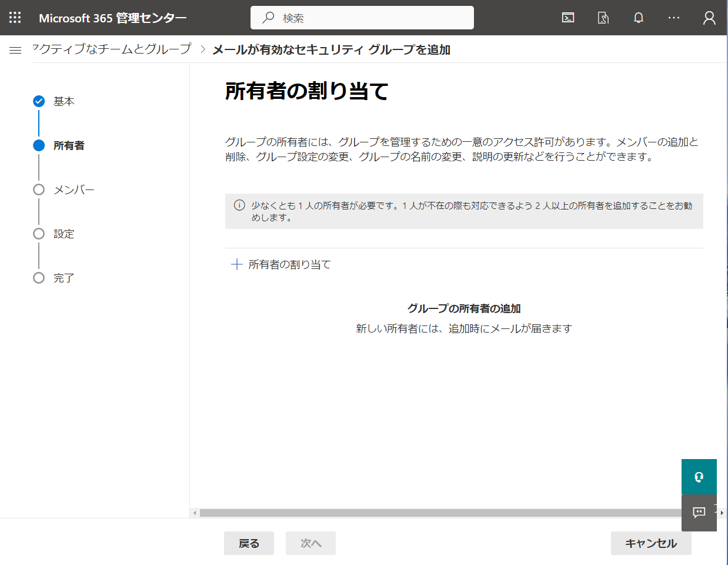Click the completed 基本 step checkmark
The width and height of the screenshot is (728, 565).
pos(39,101)
